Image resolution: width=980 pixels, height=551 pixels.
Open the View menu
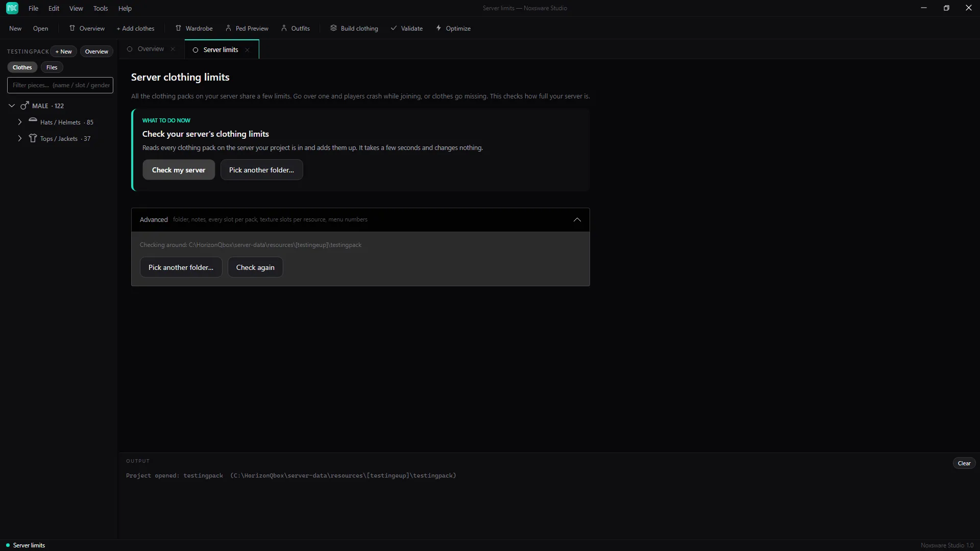pos(76,8)
